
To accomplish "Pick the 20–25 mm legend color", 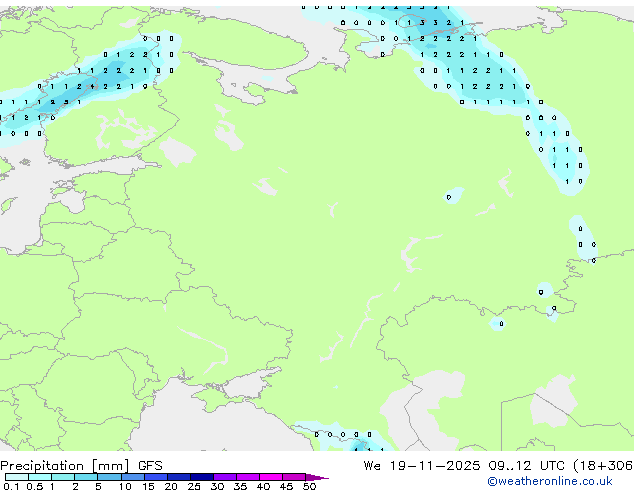I will click(x=179, y=477).
